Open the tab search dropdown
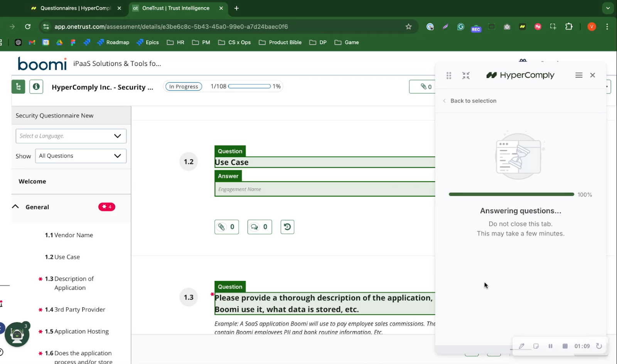The width and height of the screenshot is (617, 364). click(x=608, y=8)
